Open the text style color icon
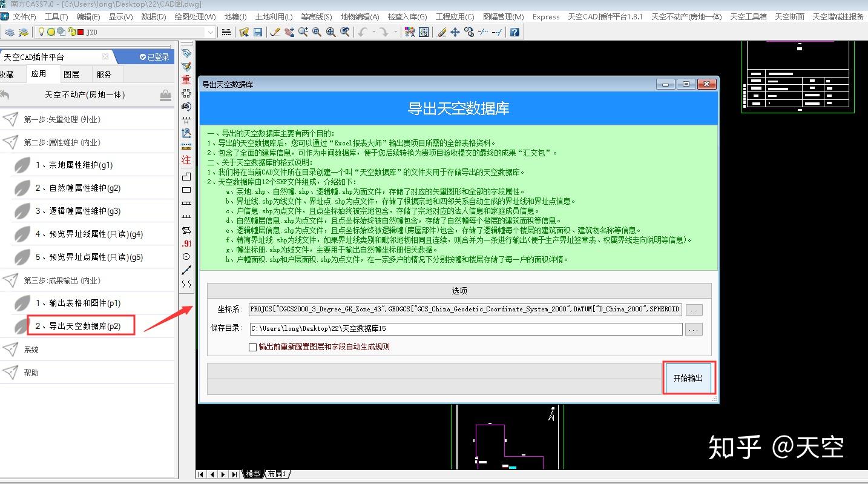The width and height of the screenshot is (868, 484). tap(410, 32)
